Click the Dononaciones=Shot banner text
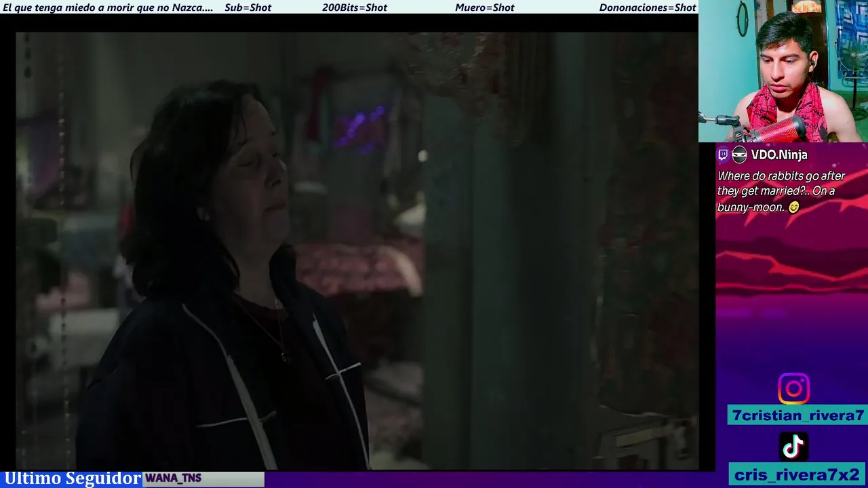 pyautogui.click(x=648, y=7)
